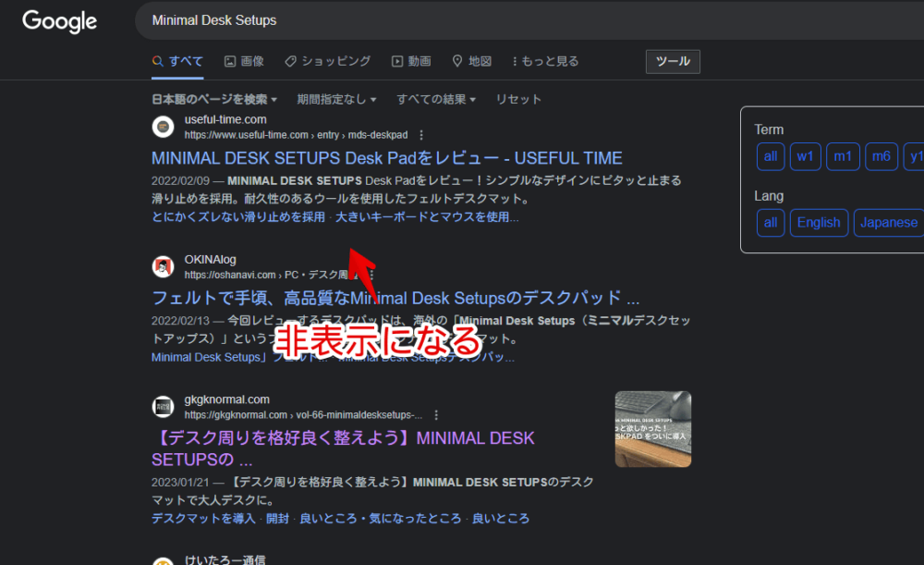This screenshot has height=565, width=924.
Task: Switch to the 画像 images tab
Action: (x=244, y=61)
